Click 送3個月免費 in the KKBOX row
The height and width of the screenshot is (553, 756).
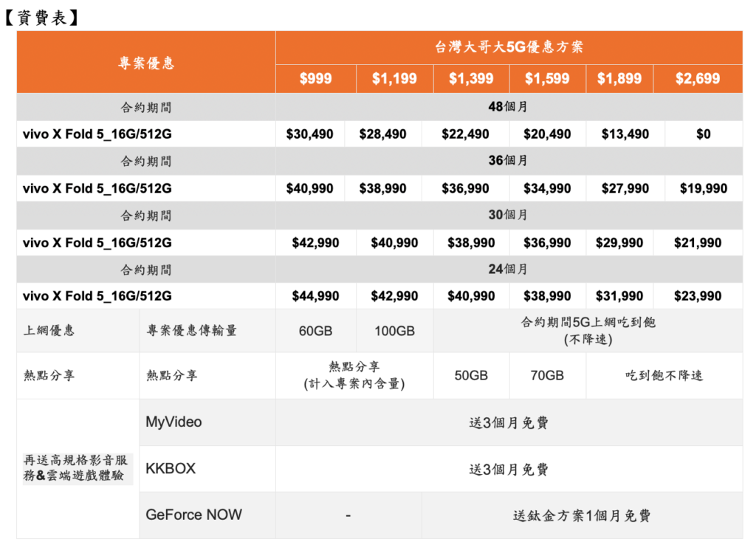[509, 469]
